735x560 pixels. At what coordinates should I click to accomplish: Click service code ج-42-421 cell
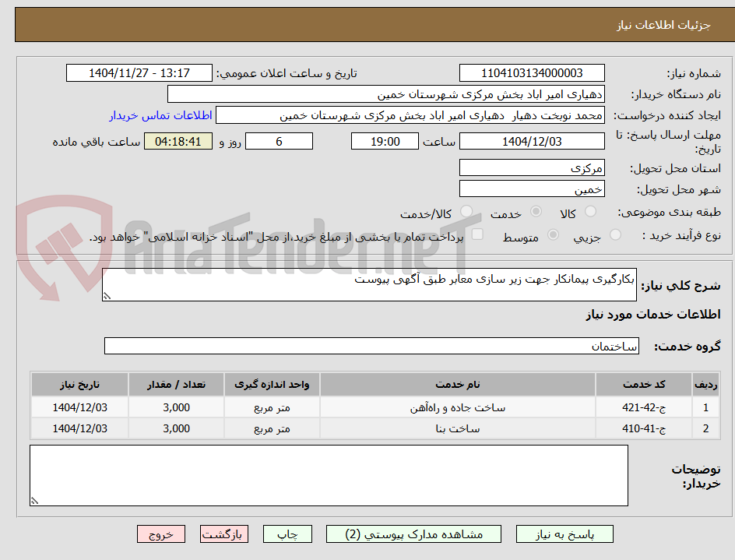[644, 407]
